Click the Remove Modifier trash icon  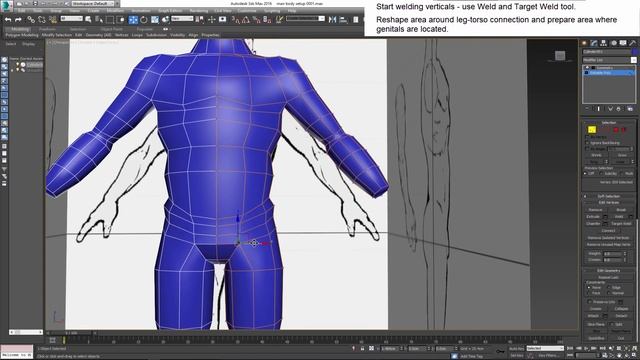coord(618,109)
